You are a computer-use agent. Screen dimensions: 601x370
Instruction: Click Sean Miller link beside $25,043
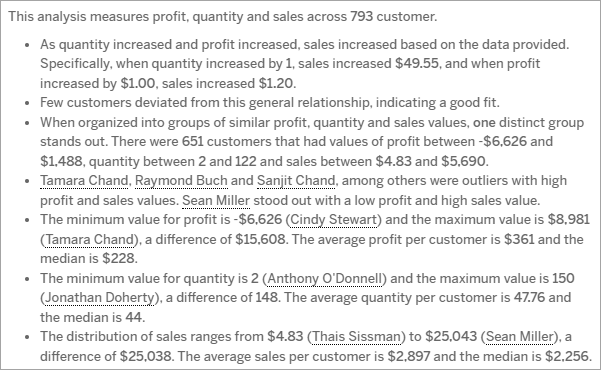pos(520,337)
